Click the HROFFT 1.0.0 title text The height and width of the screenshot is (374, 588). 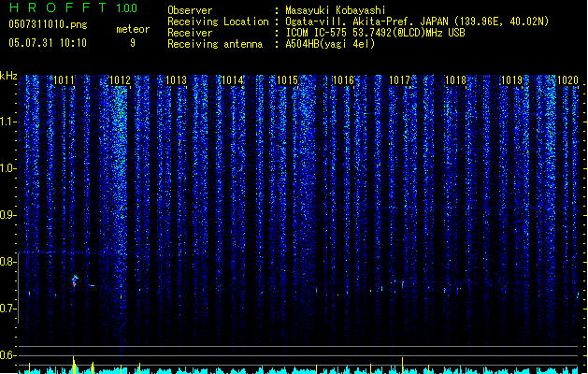click(74, 7)
